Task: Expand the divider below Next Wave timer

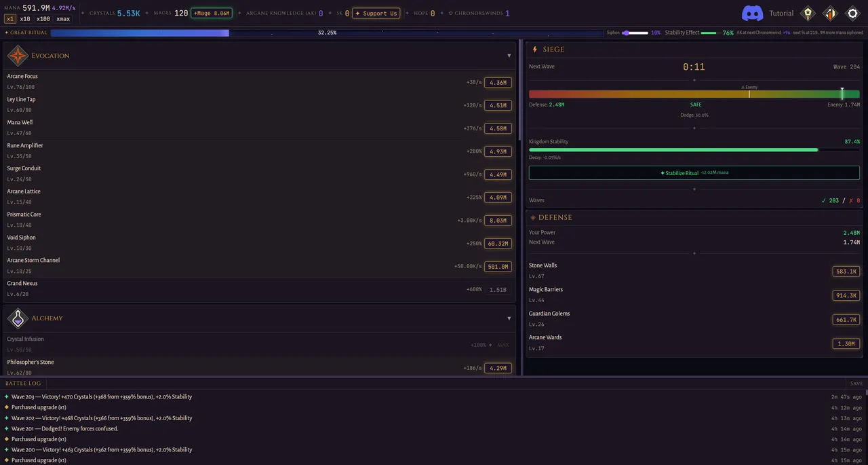Action: [694, 80]
